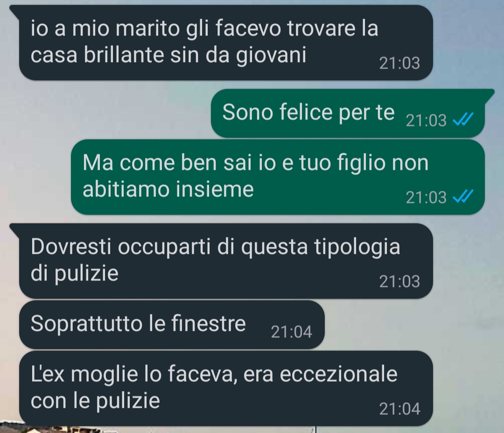The height and width of the screenshot is (433, 504).
Task: Select message "L'ex moglie lo faceva"
Action: (x=226, y=388)
